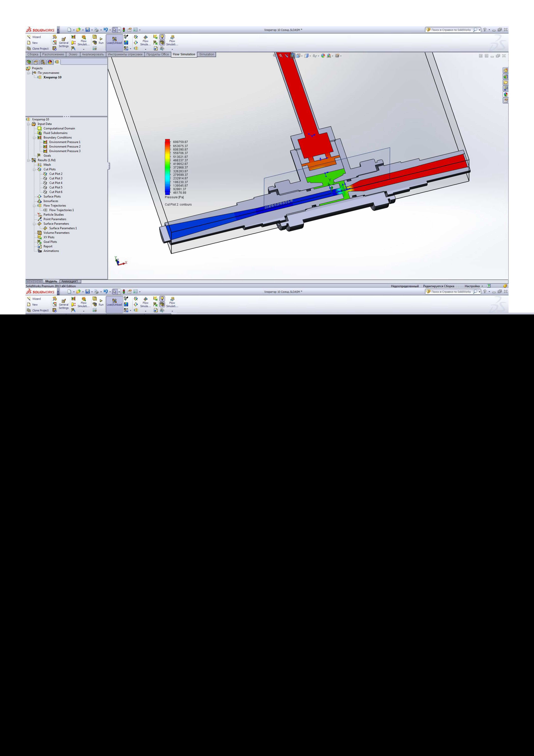Screen dimensions: 534x756
Task: Toggle the lightbulb button in the upper toolbar
Action: point(162,37)
